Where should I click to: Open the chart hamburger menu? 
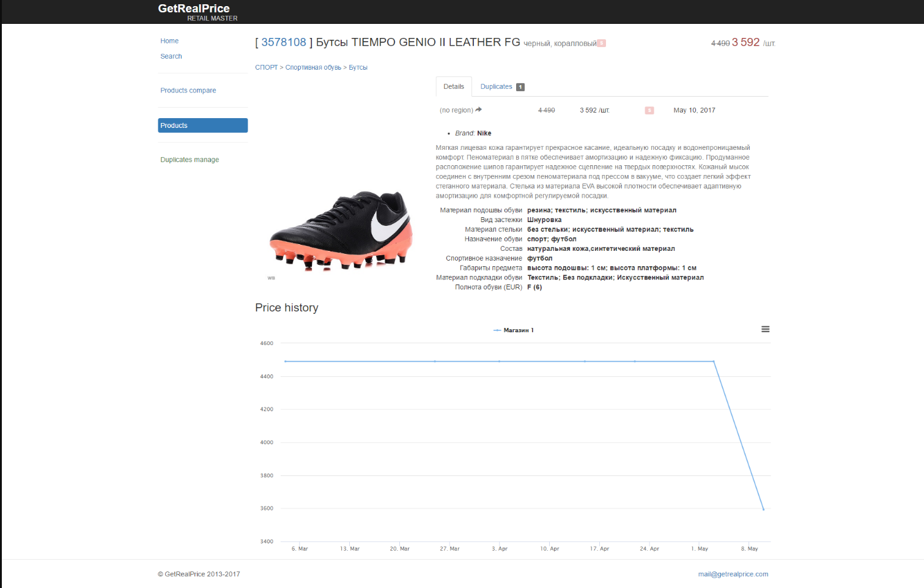tap(765, 329)
